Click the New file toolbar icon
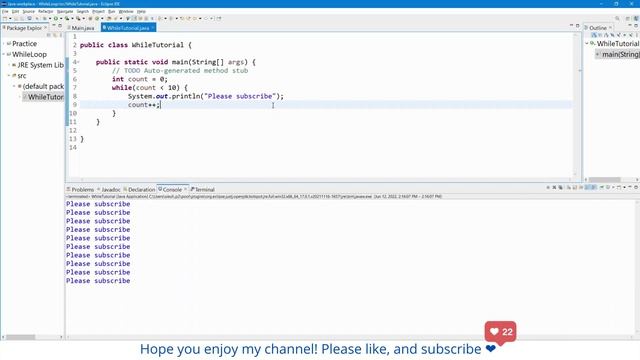640x360 pixels. pos(5,18)
